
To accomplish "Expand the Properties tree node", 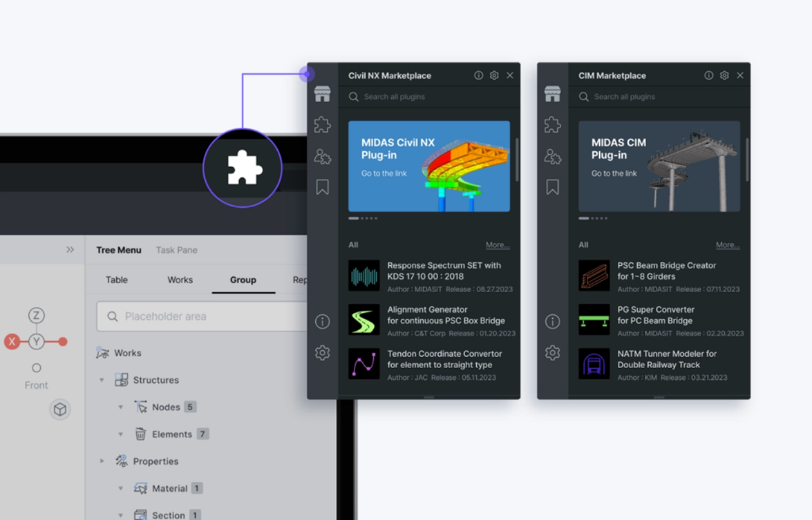I will click(102, 461).
